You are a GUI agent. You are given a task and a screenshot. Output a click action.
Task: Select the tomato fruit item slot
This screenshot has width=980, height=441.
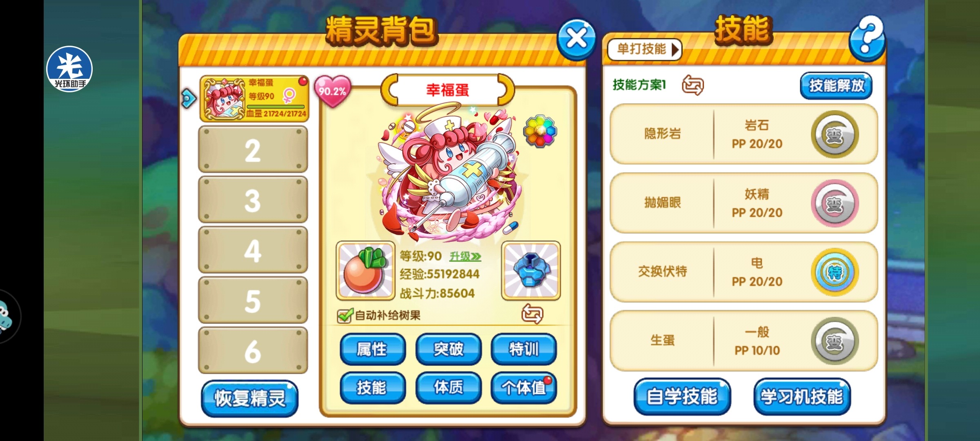(x=365, y=270)
